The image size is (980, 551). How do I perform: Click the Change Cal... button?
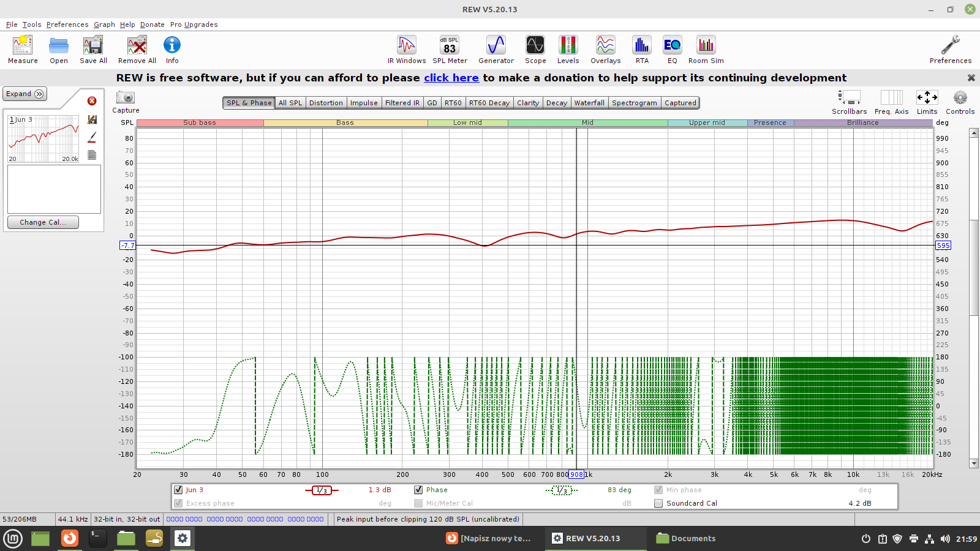(43, 222)
